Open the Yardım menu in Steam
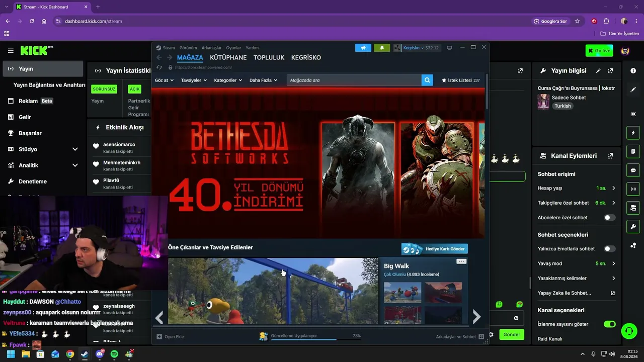Viewport: 644px width, 362px height. pos(252,48)
